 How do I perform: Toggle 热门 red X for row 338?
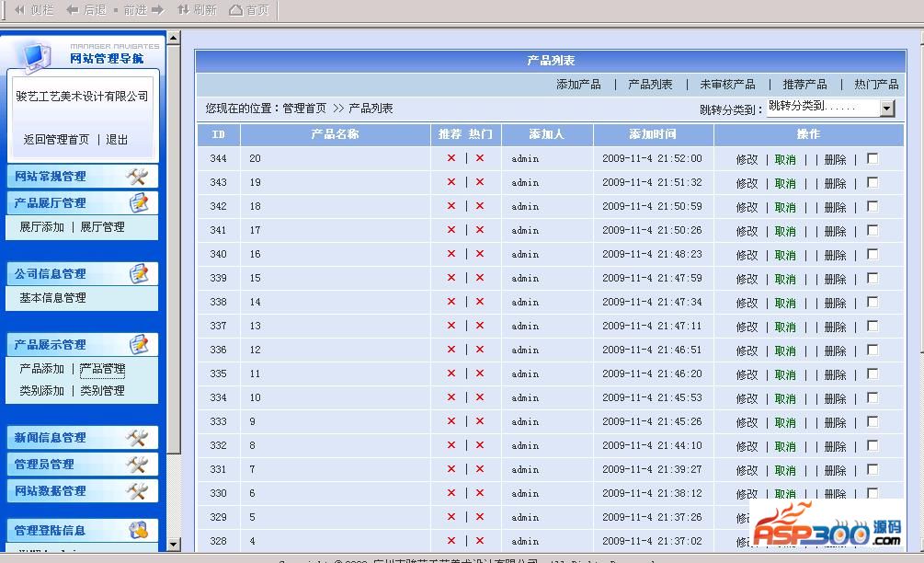tap(480, 301)
